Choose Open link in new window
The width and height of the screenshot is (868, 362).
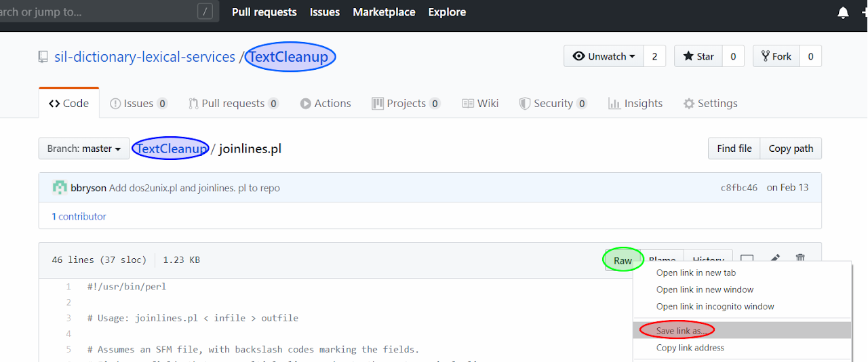[742, 289]
